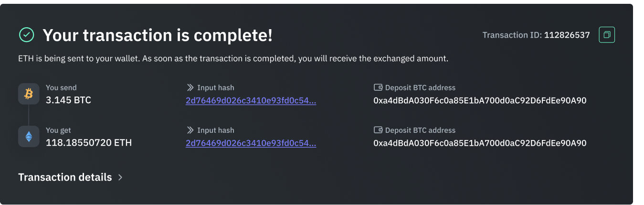Click the green checkmark success icon
The height and width of the screenshot is (205, 644).
point(26,35)
